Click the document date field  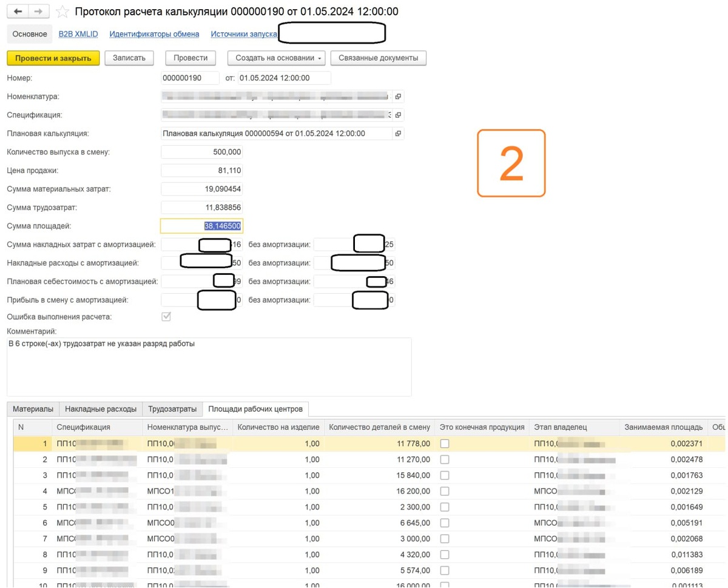(x=284, y=78)
